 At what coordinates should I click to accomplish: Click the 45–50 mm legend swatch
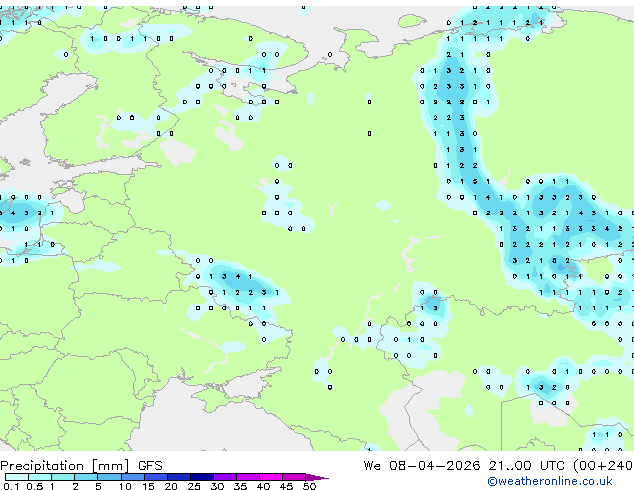(294, 477)
